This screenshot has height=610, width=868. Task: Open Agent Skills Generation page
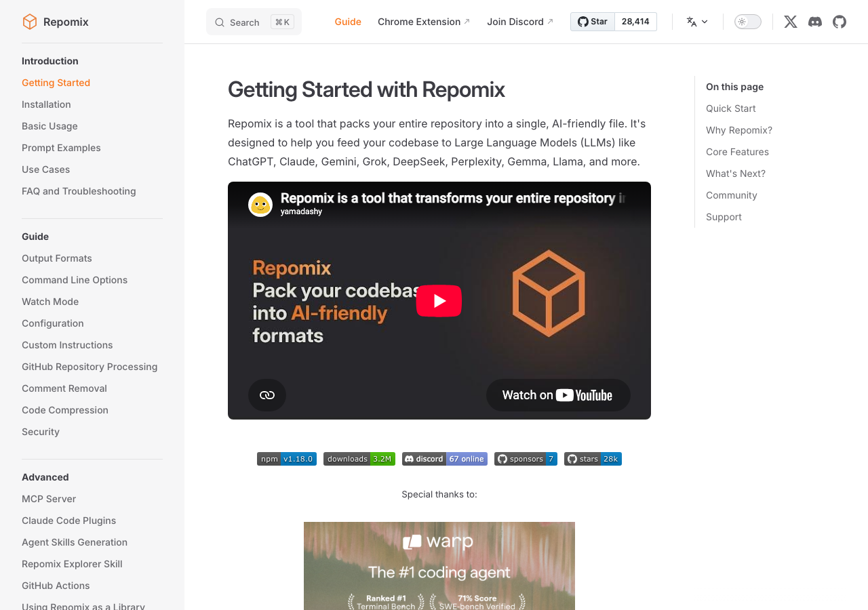click(75, 542)
